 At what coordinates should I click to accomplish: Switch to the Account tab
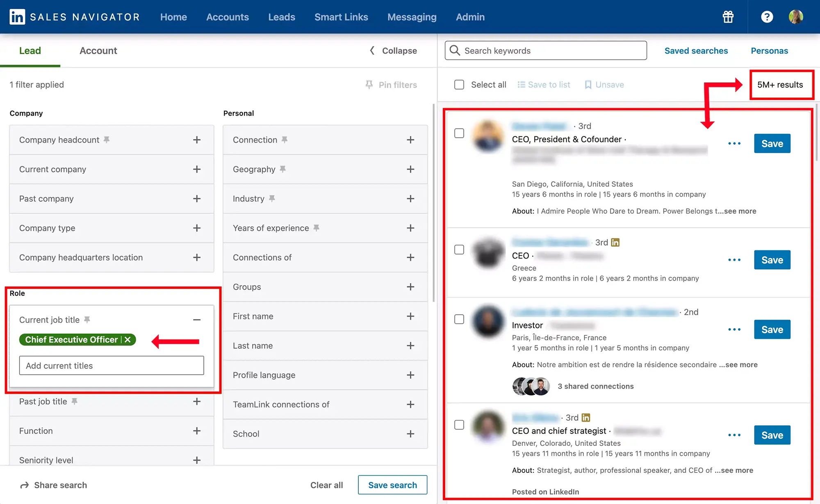tap(98, 50)
